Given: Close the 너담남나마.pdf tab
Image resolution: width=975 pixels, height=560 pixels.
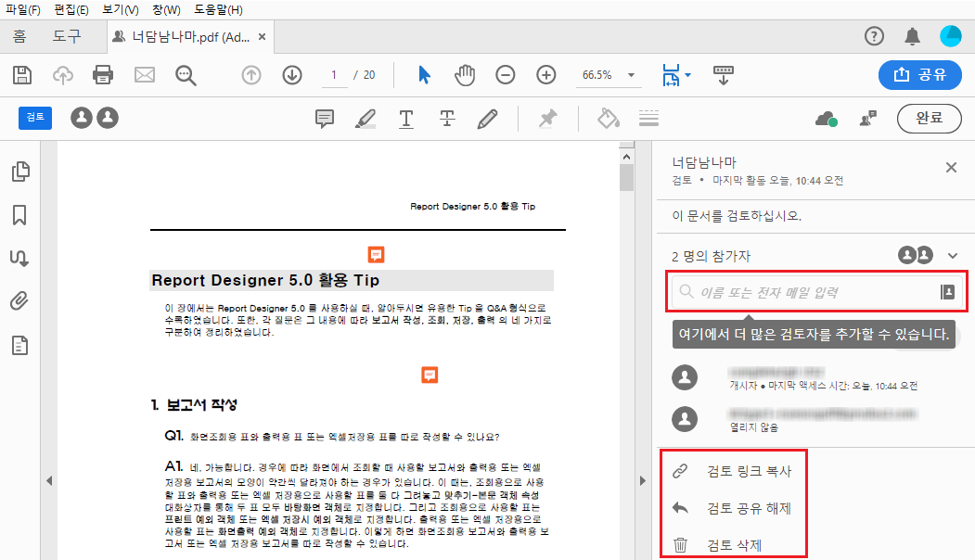Looking at the screenshot, I should (263, 37).
